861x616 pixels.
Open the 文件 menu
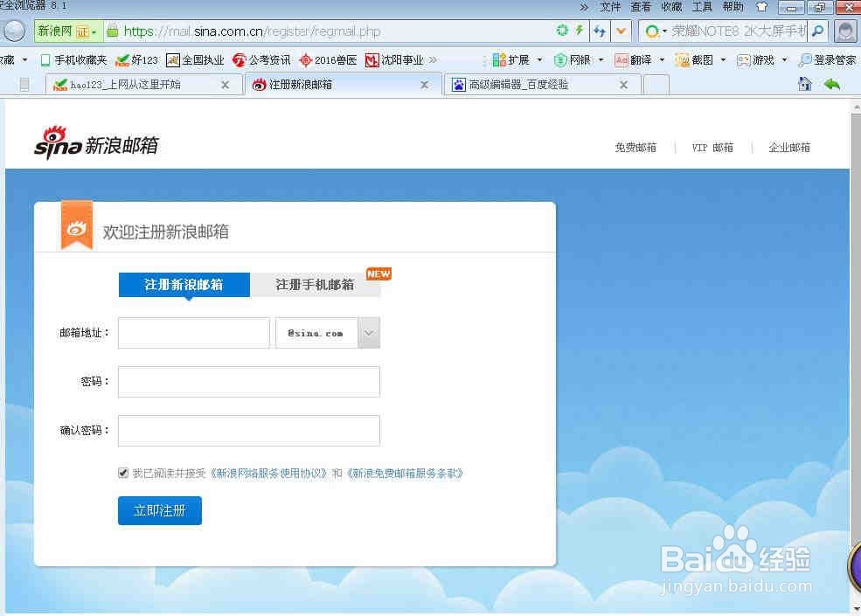click(610, 7)
